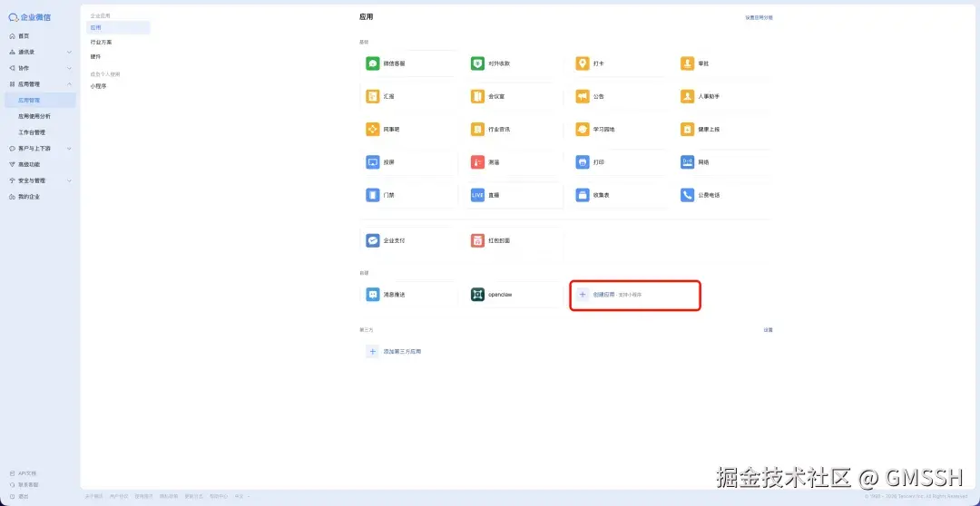The width and height of the screenshot is (980, 506).
Task: Open the 会议室 meeting room icon
Action: pos(477,96)
